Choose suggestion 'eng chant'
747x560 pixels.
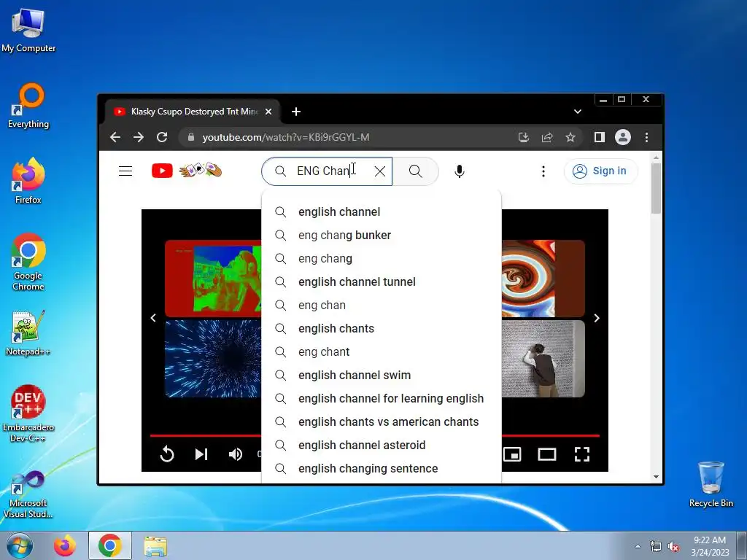pos(381,352)
